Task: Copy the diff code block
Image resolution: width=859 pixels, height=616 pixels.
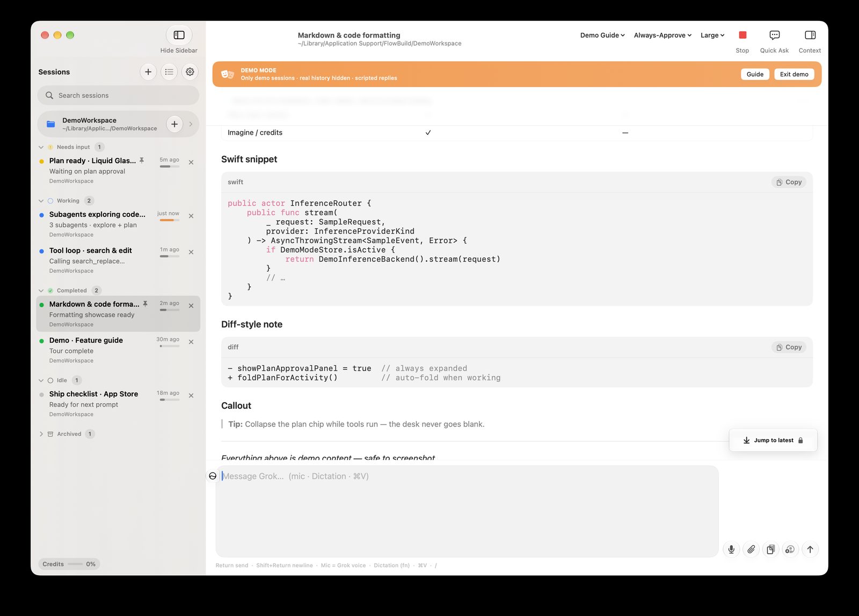Action: [x=789, y=347]
